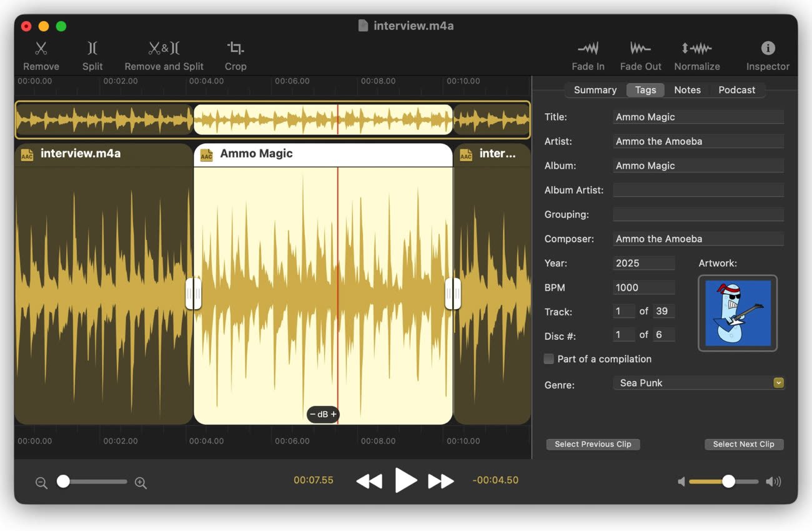Click Select Previous Clip button
This screenshot has height=531, width=812.
(593, 444)
